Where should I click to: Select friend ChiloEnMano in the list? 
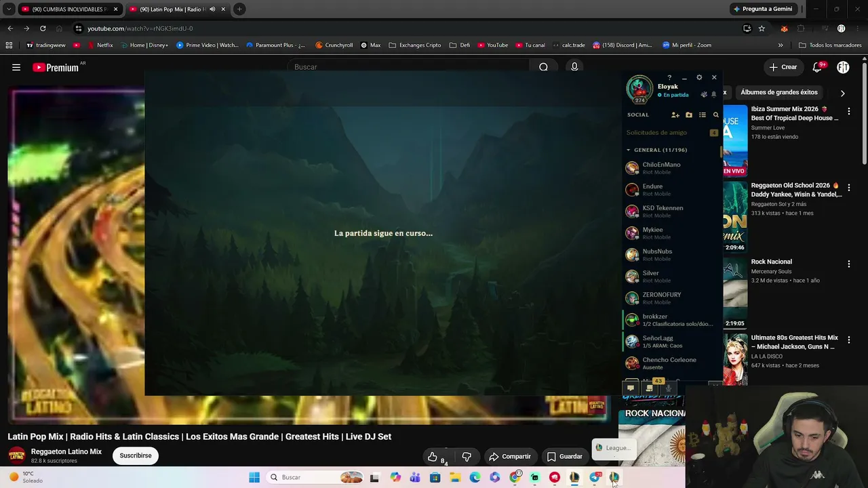[x=672, y=168]
